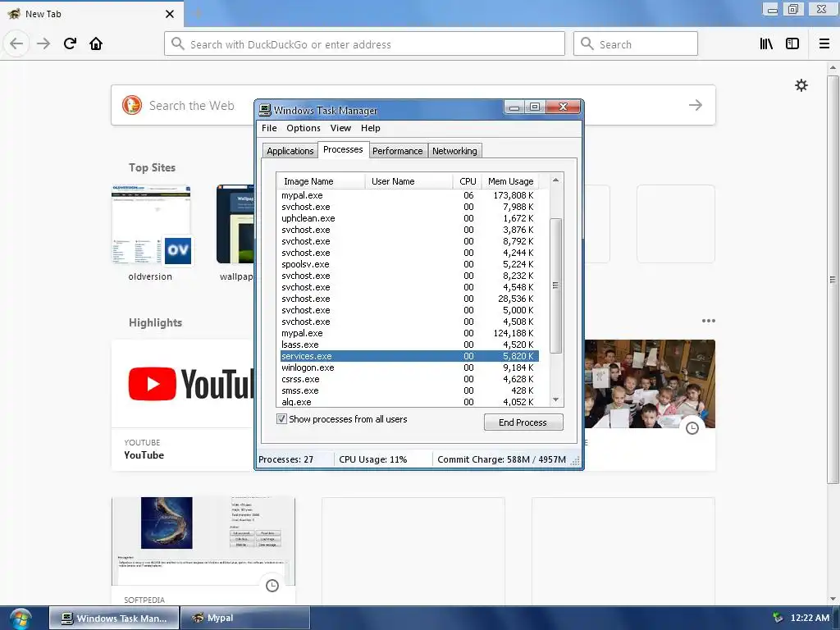Select the lsass.exe process row
This screenshot has height=630, width=840.
pos(408,345)
